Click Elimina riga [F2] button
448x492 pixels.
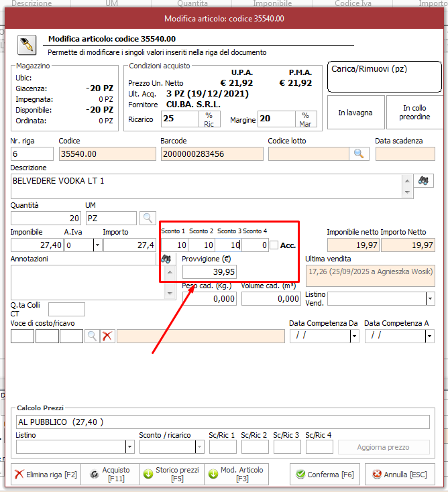coord(46,475)
